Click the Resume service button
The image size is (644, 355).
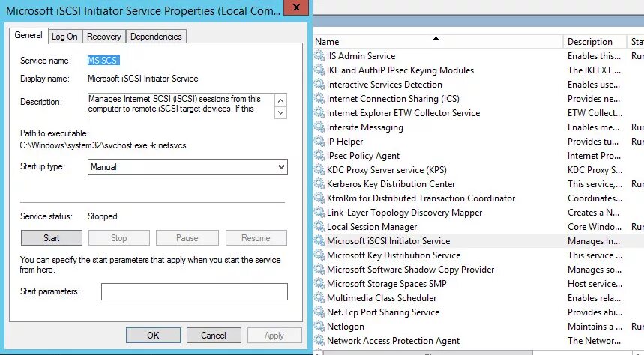tap(256, 238)
